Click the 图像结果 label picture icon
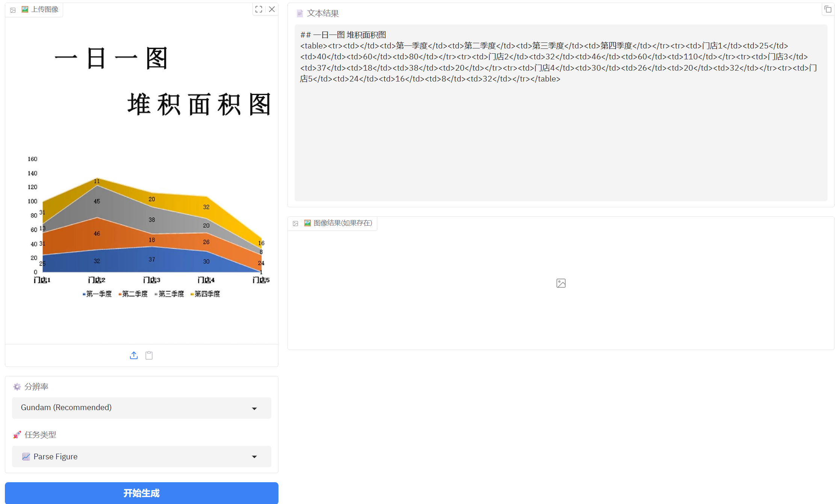This screenshot has width=835, height=504. click(307, 223)
